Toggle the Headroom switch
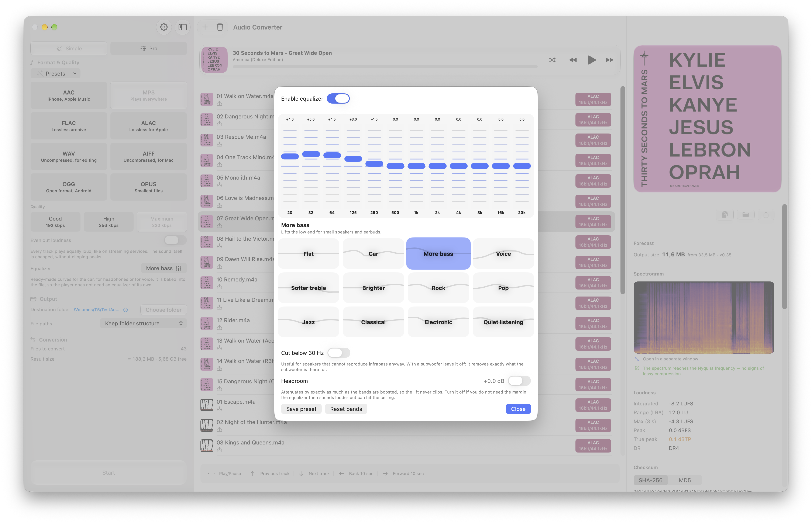This screenshot has width=812, height=523. coord(519,381)
